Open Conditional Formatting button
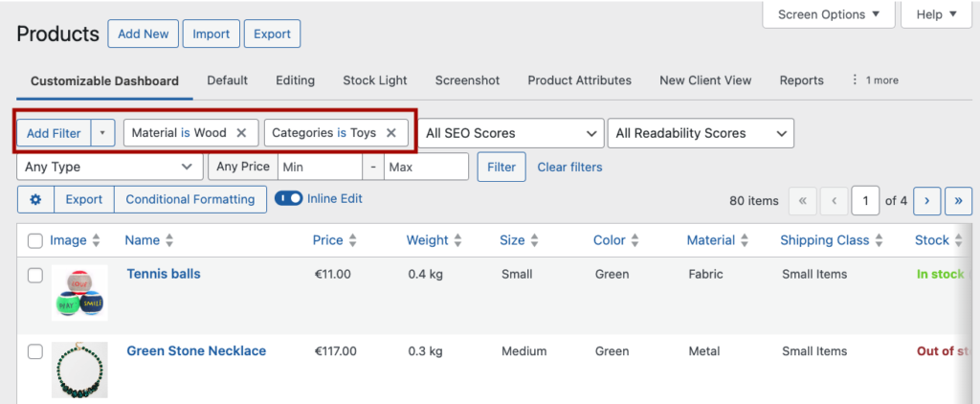Viewport: 980px width, 404px height. point(190,199)
